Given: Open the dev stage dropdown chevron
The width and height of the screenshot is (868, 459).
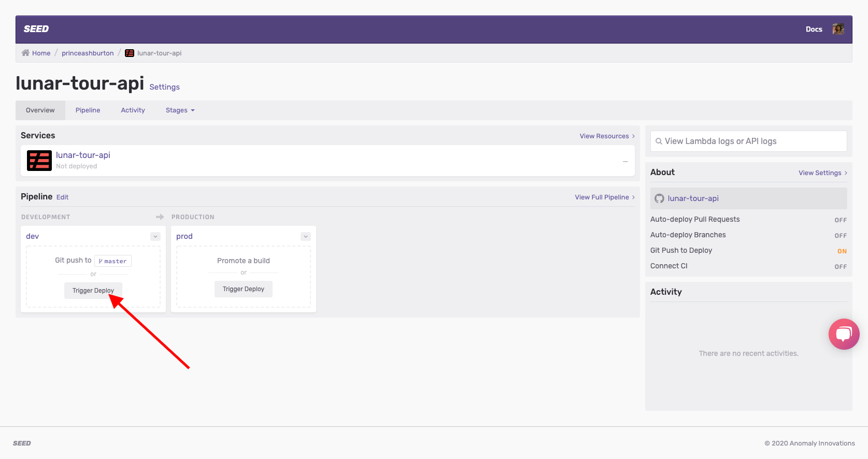Looking at the screenshot, I should 155,236.
